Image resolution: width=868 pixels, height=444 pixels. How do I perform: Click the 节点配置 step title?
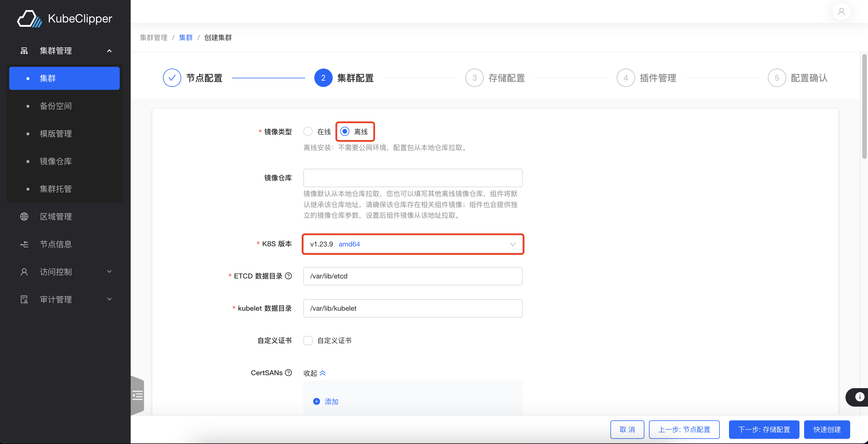tap(204, 78)
